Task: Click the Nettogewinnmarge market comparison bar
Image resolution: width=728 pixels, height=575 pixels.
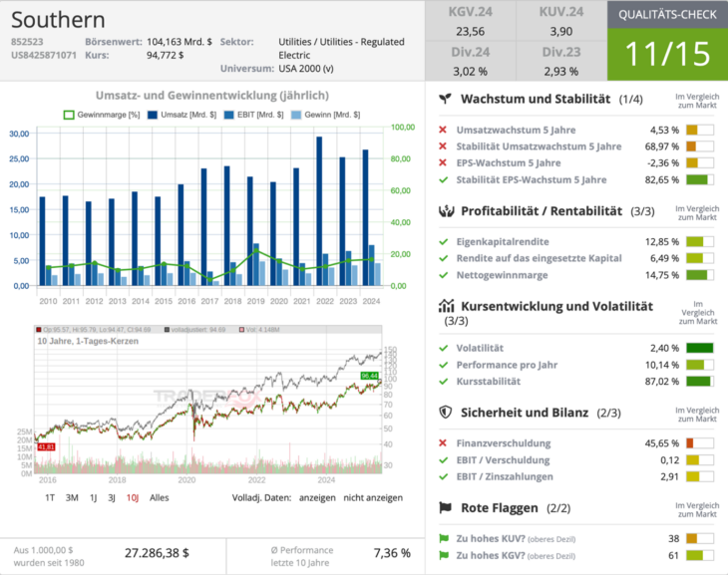Action: pos(700,275)
